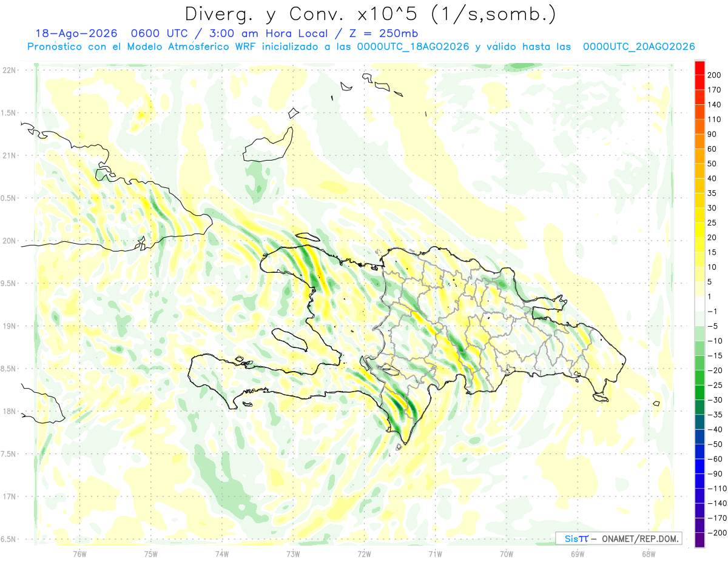Click the colorbar value -5
The width and height of the screenshot is (728, 562).
[x=714, y=326]
